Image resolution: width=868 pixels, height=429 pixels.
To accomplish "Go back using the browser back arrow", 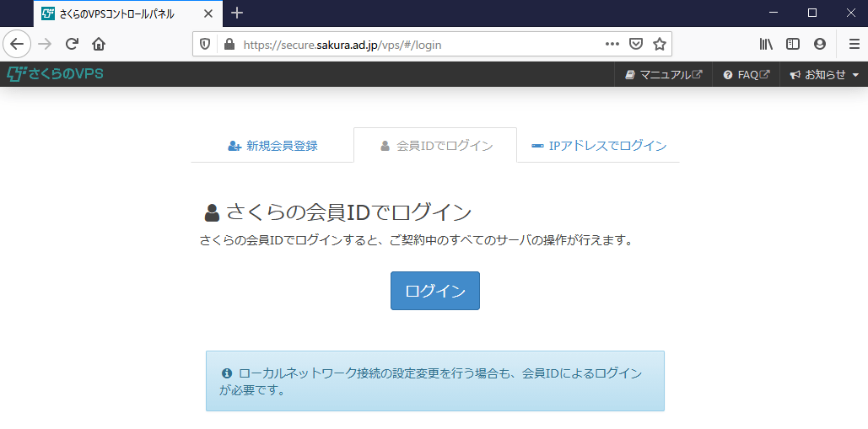I will (x=17, y=44).
